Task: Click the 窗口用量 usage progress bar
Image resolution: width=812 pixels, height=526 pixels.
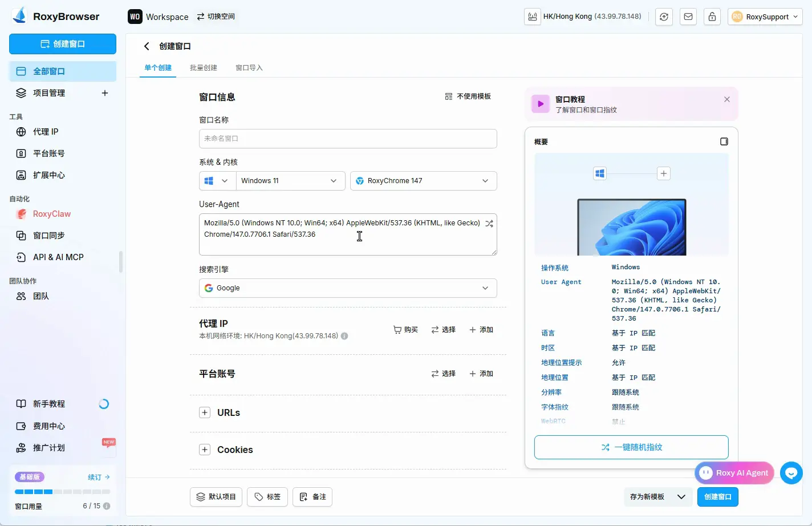Action: (63, 492)
